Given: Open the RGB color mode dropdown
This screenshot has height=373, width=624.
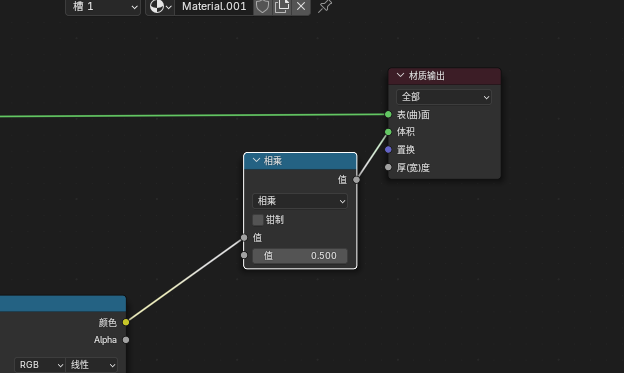Looking at the screenshot, I should [x=40, y=365].
